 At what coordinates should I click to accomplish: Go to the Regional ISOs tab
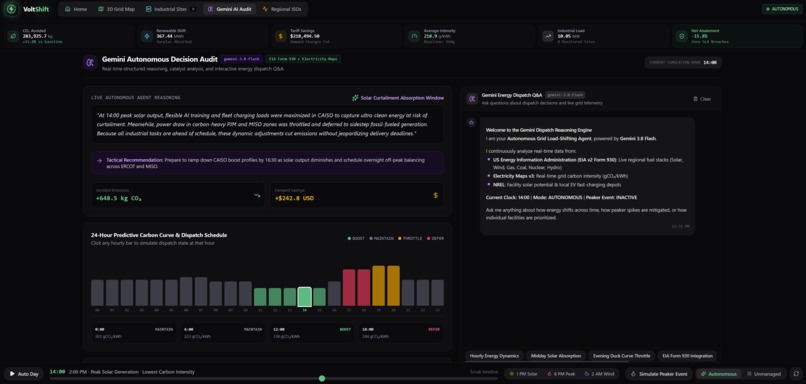point(282,9)
